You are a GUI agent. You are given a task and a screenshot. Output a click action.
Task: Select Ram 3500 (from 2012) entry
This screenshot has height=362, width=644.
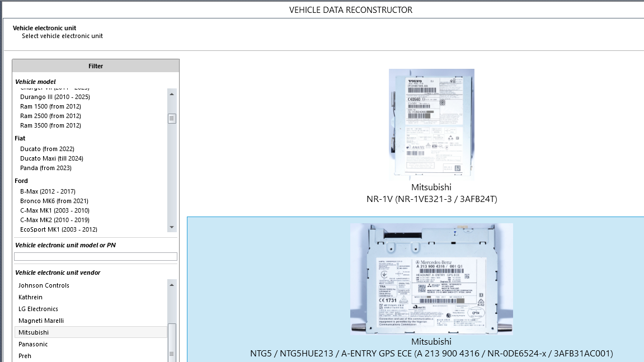50,125
